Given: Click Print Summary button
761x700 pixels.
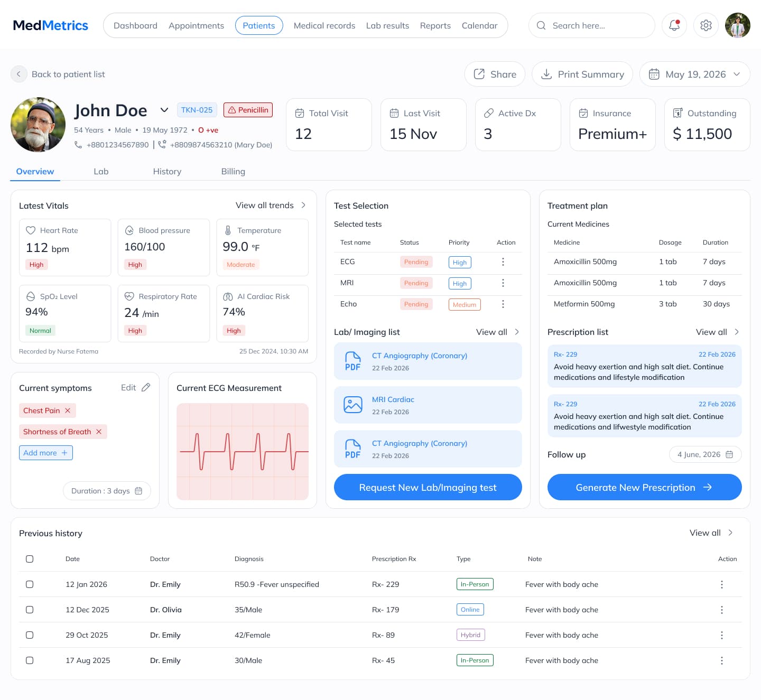Looking at the screenshot, I should 582,74.
